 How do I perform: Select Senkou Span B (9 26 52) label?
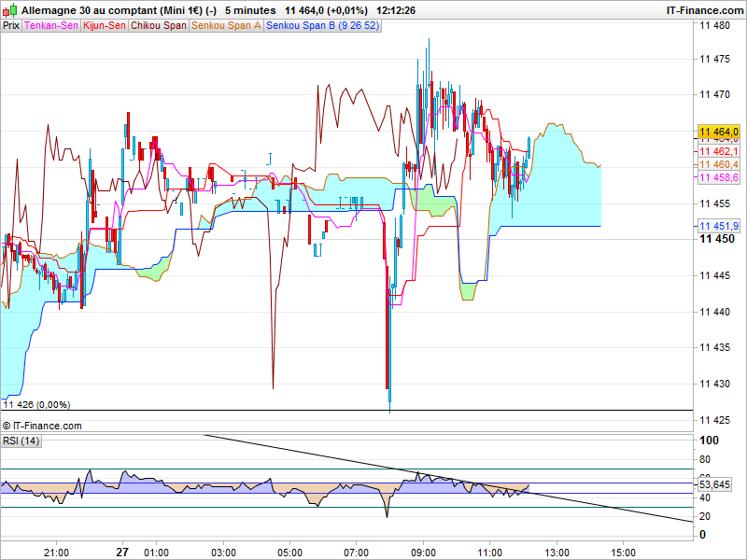[x=322, y=26]
